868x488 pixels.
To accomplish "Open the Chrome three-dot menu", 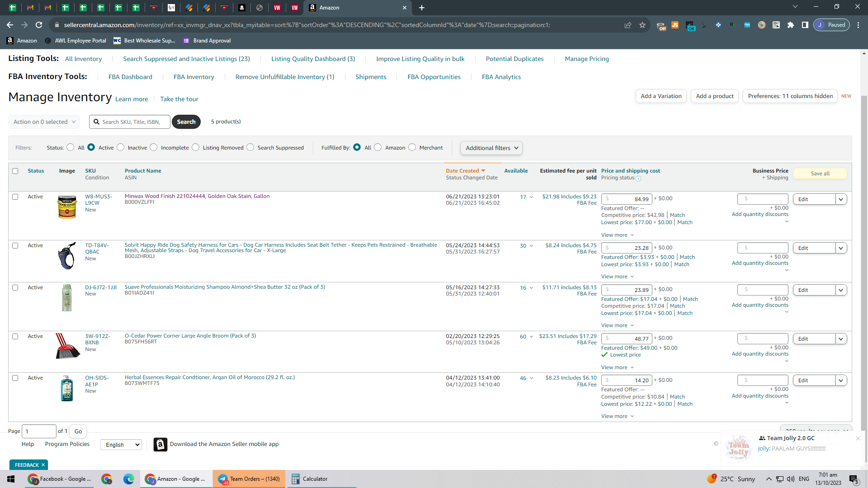I will tap(859, 25).
